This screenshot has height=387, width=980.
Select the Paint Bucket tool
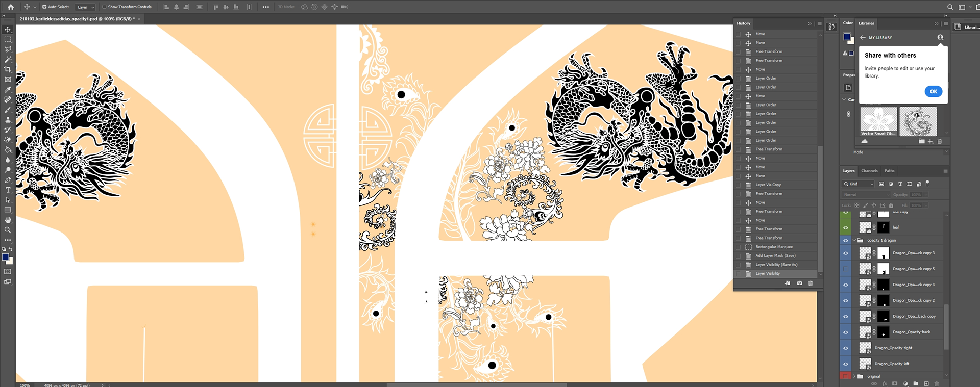tap(8, 150)
